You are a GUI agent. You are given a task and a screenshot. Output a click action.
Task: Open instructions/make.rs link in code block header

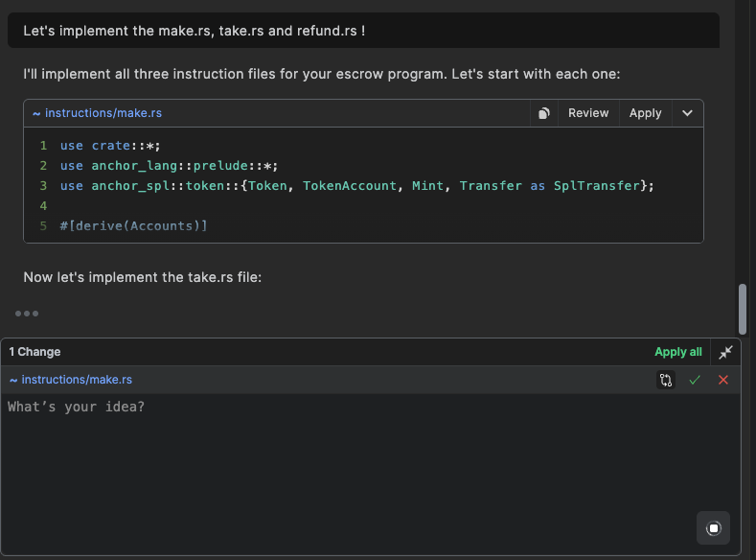(103, 113)
